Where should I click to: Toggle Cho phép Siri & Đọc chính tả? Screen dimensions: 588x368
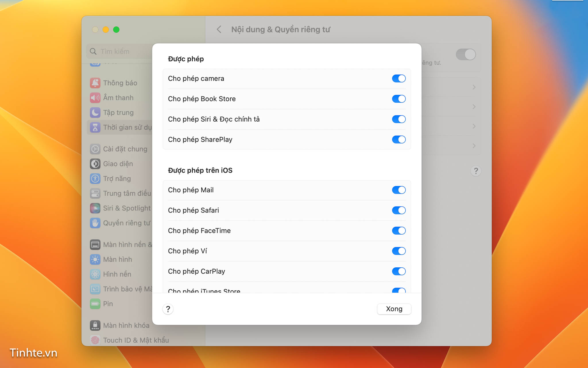(399, 119)
